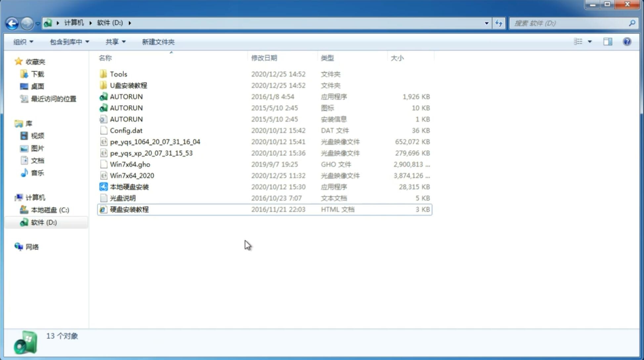Screen dimensions: 644x360
Task: Click the 新建文件夹 button
Action: click(158, 42)
